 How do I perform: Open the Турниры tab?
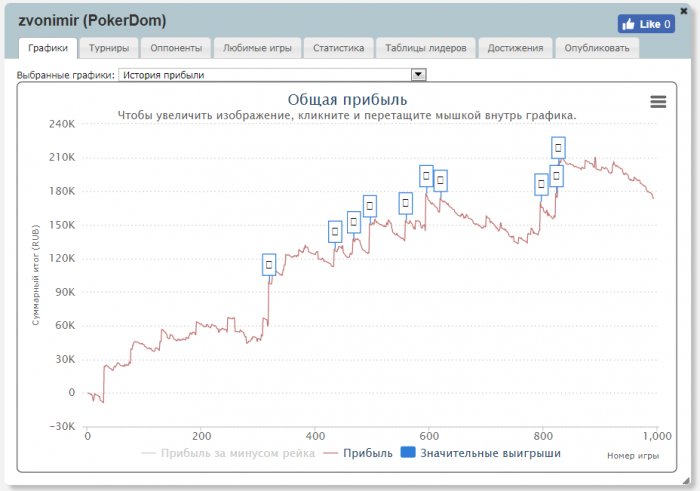pyautogui.click(x=109, y=48)
